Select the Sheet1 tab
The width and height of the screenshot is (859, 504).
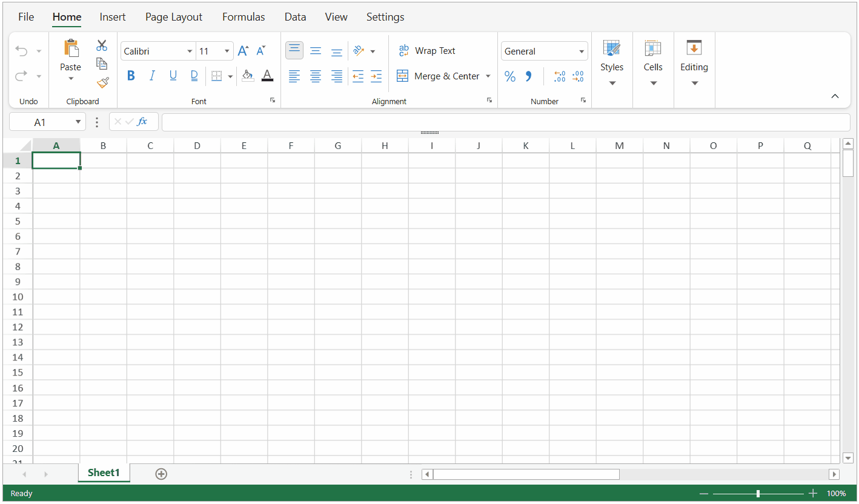pos(104,472)
